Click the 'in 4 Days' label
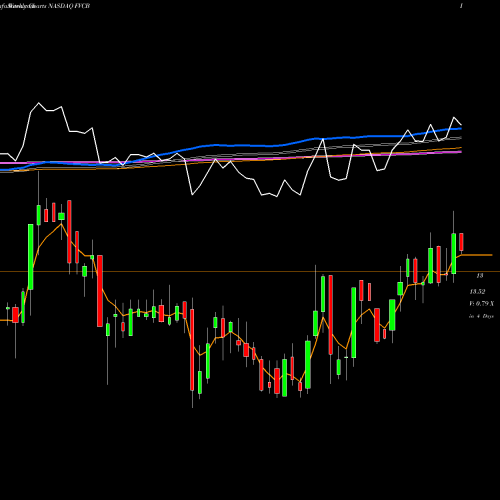Screen dimensions: 500x500 click(x=481, y=316)
